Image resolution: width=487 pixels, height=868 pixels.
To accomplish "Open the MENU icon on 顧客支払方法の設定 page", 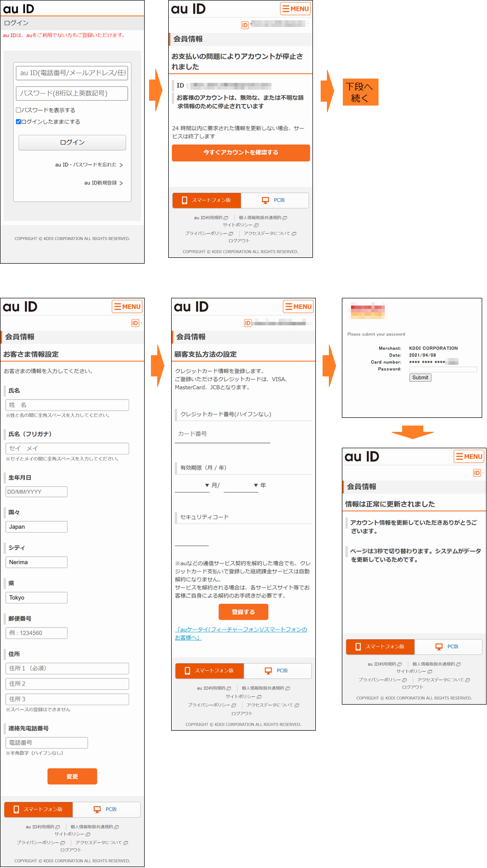I will (x=298, y=307).
